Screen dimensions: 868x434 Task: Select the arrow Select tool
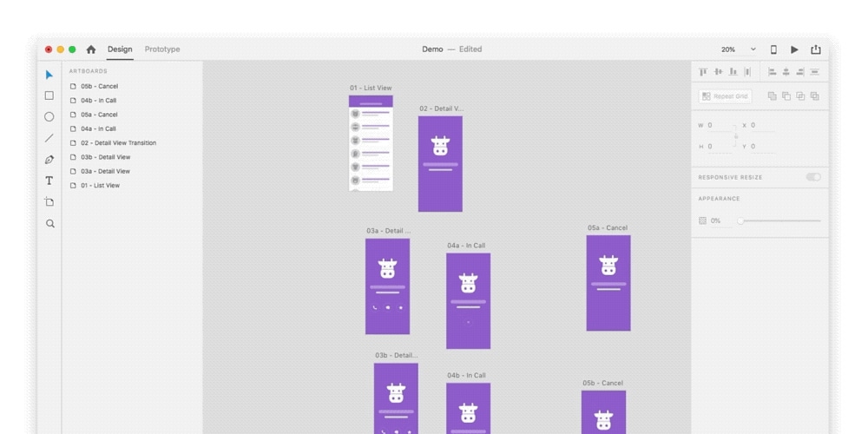49,75
